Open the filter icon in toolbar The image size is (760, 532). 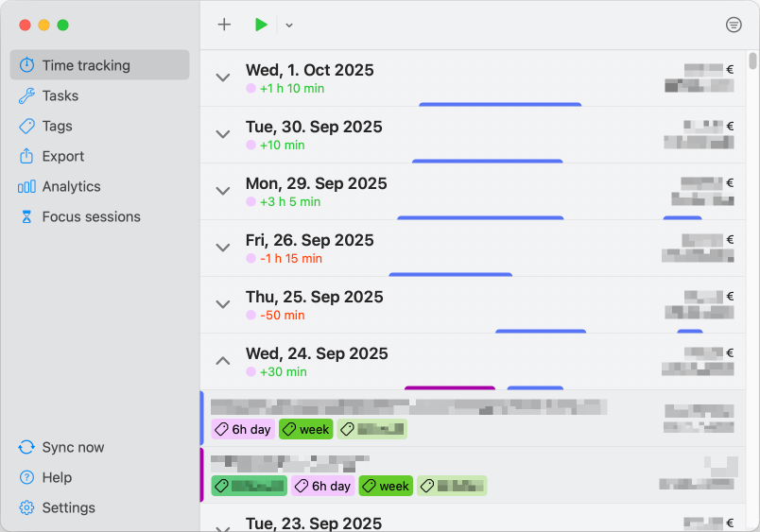734,26
